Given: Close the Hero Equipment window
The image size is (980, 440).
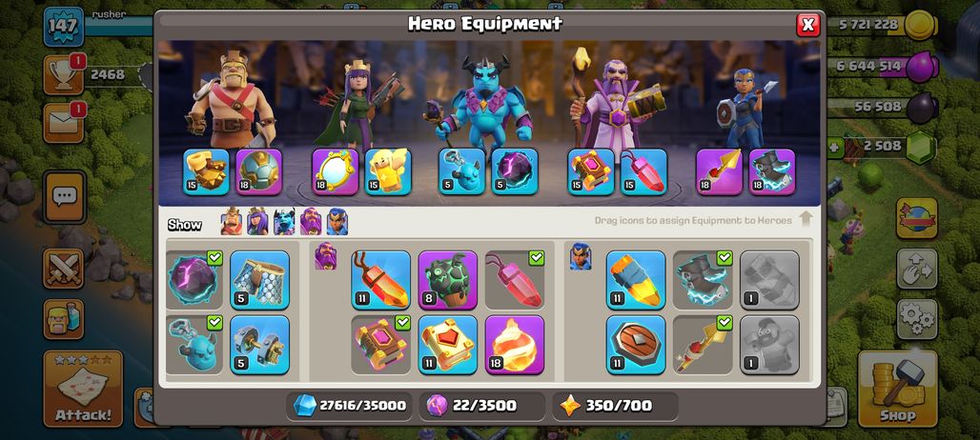Looking at the screenshot, I should (807, 25).
